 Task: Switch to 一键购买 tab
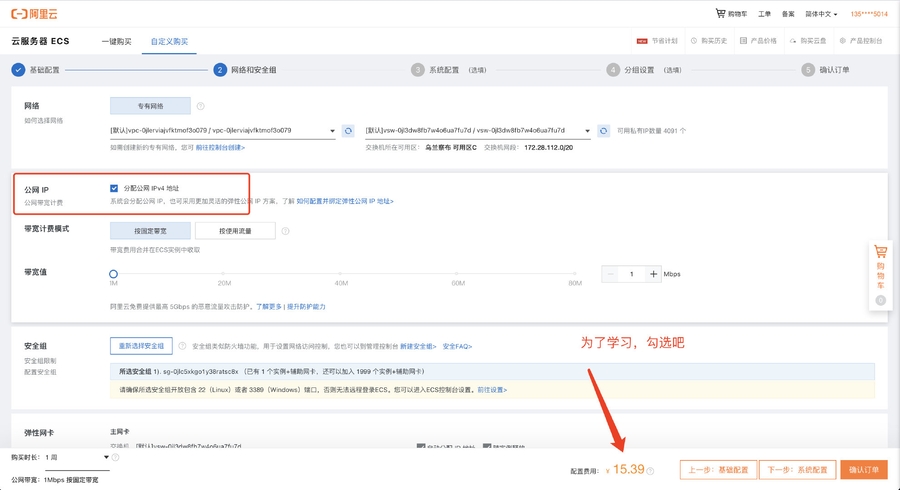click(x=117, y=41)
